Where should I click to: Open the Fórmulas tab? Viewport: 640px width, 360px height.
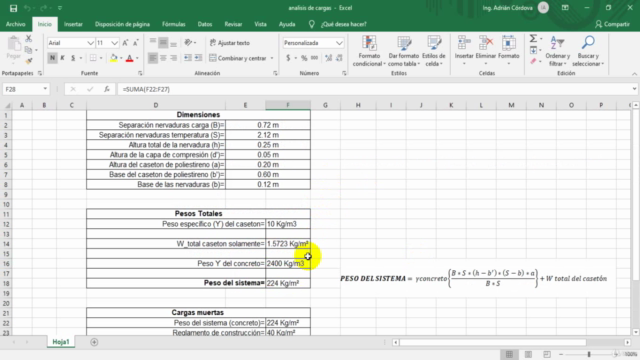pyautogui.click(x=173, y=24)
